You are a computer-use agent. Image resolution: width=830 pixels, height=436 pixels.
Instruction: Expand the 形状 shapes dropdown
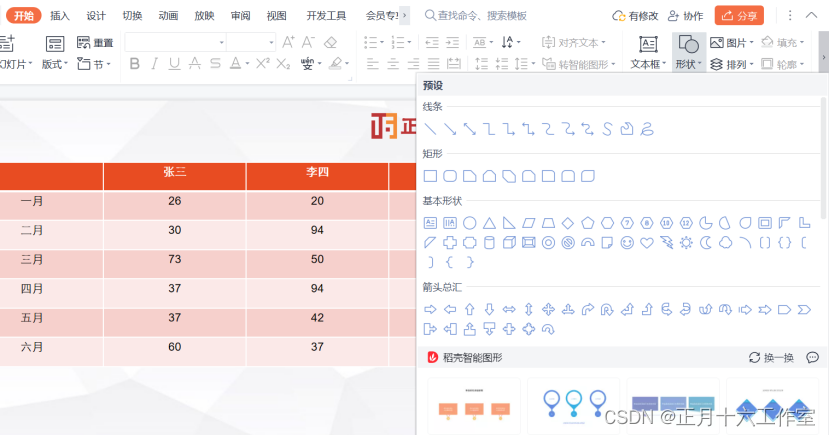(688, 64)
